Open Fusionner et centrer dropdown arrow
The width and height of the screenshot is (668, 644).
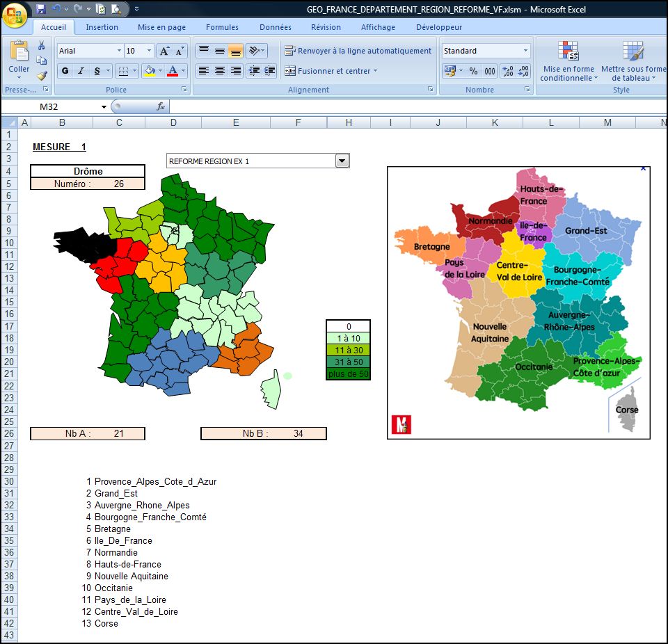[375, 71]
